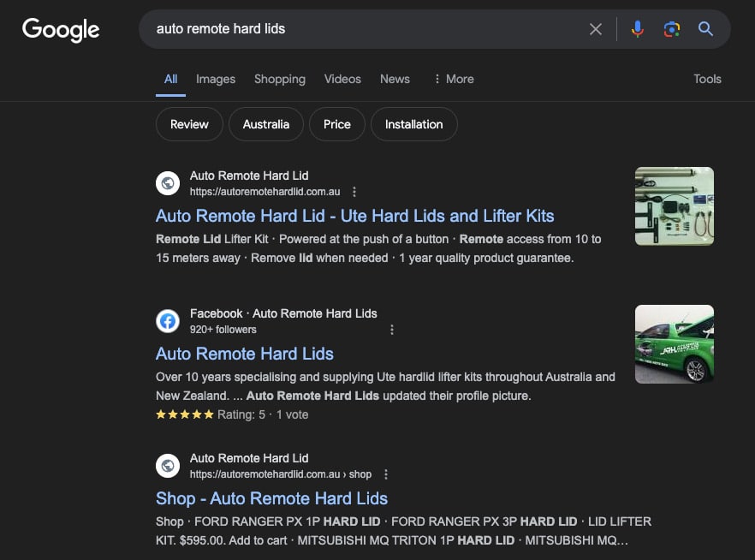
Task: Clear the search box with X
Action: click(596, 29)
